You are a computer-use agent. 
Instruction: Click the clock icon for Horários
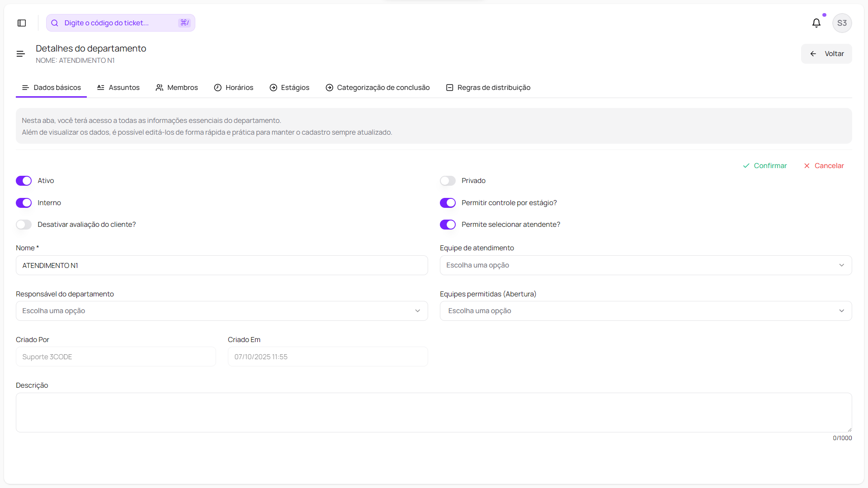point(218,88)
